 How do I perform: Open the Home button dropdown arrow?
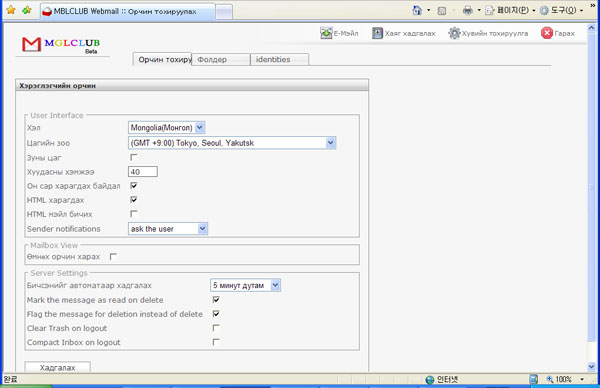[429, 10]
